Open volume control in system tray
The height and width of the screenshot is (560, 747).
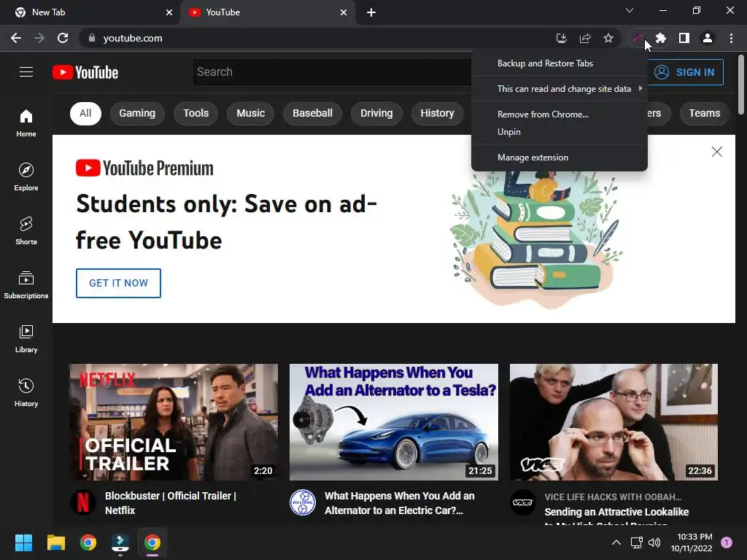654,542
